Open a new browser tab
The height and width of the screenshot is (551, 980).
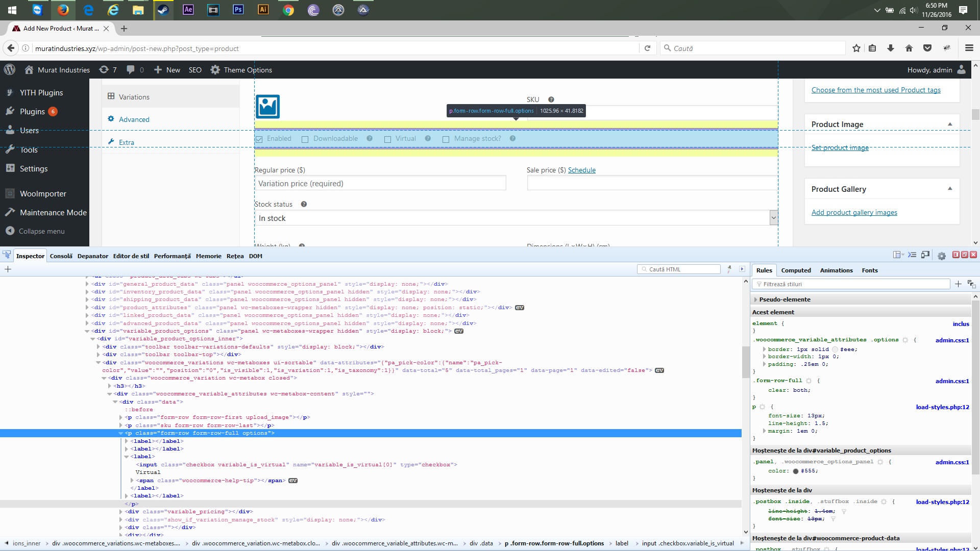click(x=124, y=29)
